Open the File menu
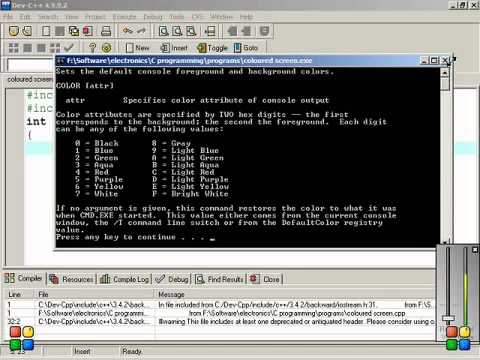 coord(8,17)
